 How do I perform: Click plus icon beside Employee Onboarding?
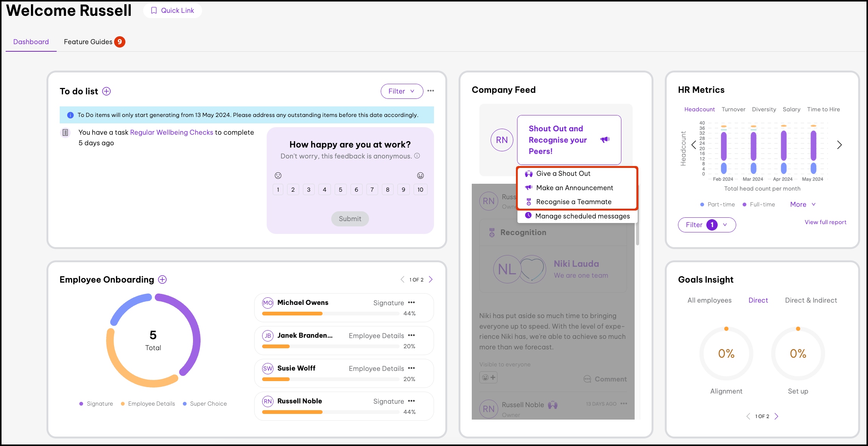[162, 280]
